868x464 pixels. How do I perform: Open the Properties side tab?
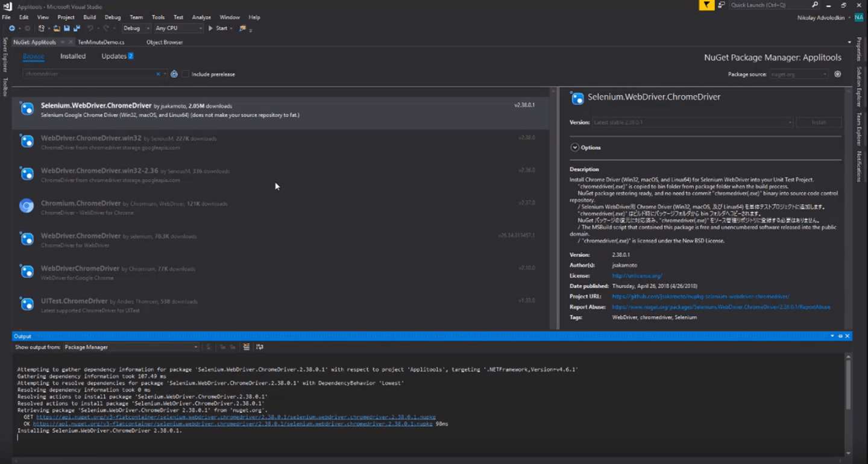coord(860,49)
